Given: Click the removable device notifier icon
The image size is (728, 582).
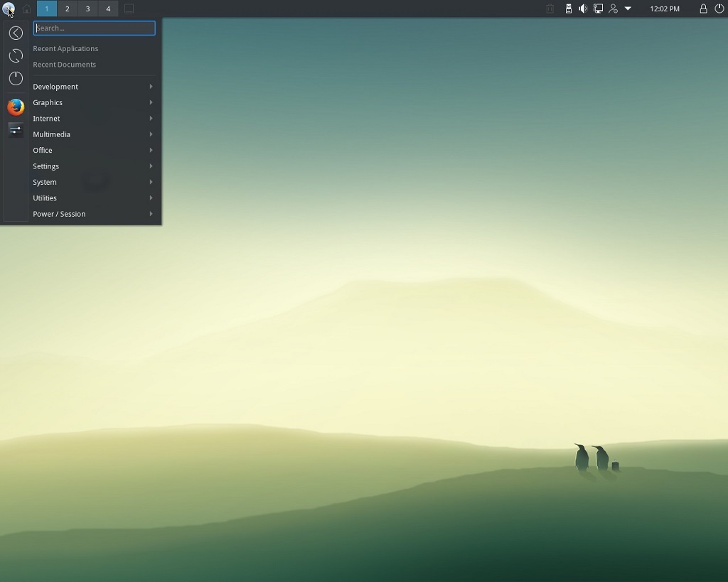Looking at the screenshot, I should tap(568, 9).
